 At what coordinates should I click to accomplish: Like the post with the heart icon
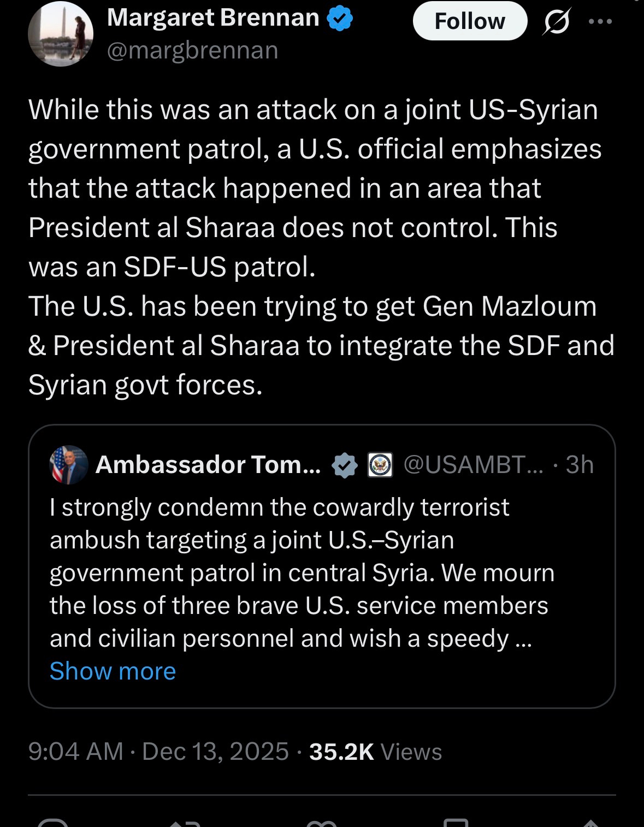(x=321, y=823)
